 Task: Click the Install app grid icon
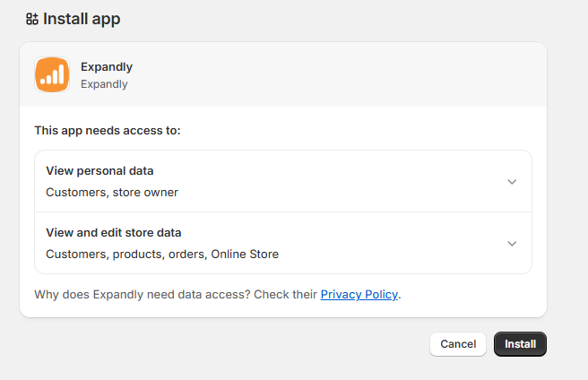coord(32,19)
